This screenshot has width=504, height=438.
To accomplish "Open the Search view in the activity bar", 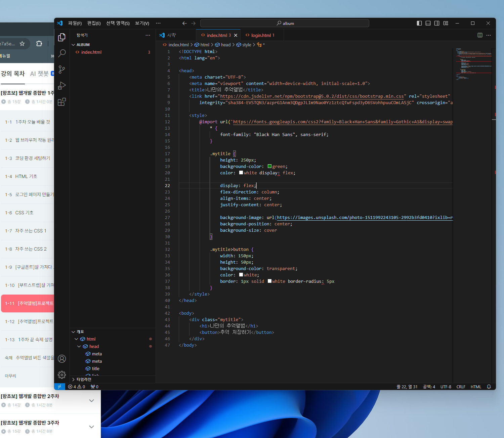I will (62, 53).
